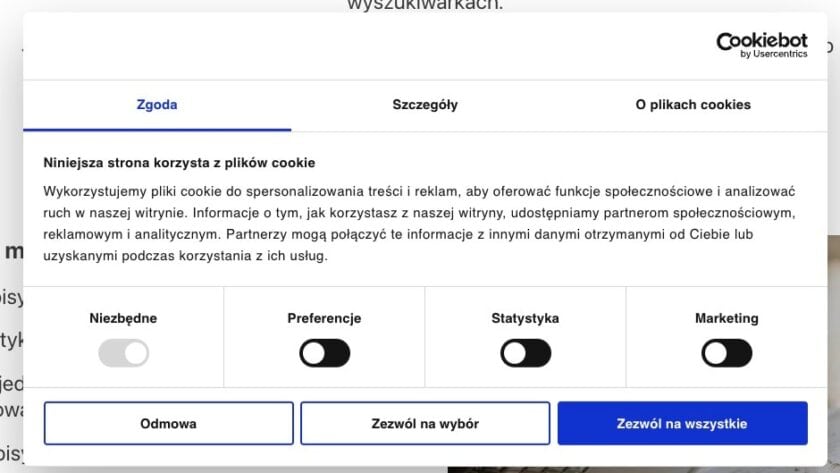Image resolution: width=840 pixels, height=473 pixels.
Task: Click the "Niniejsza strona korzysta z plików cookie" heading
Action: coord(179,162)
